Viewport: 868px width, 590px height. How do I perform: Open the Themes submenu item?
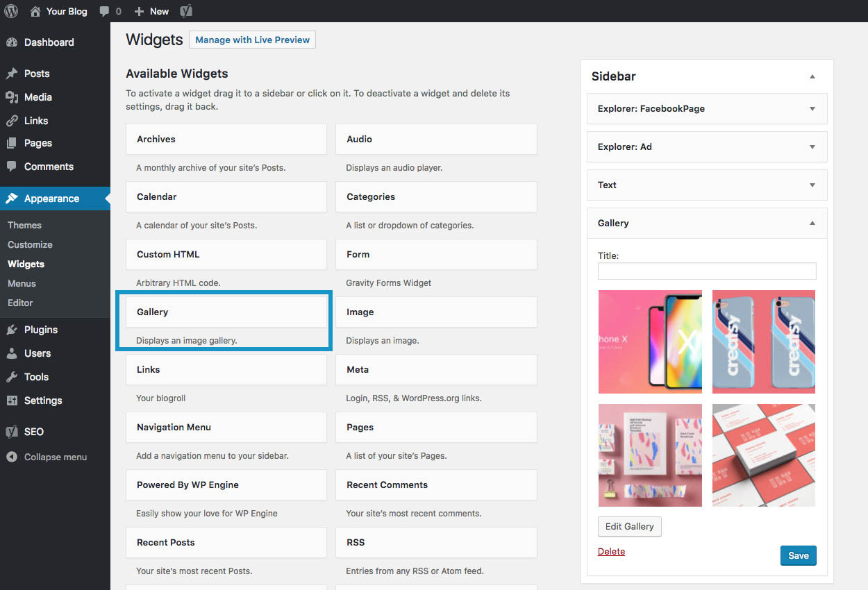24,225
